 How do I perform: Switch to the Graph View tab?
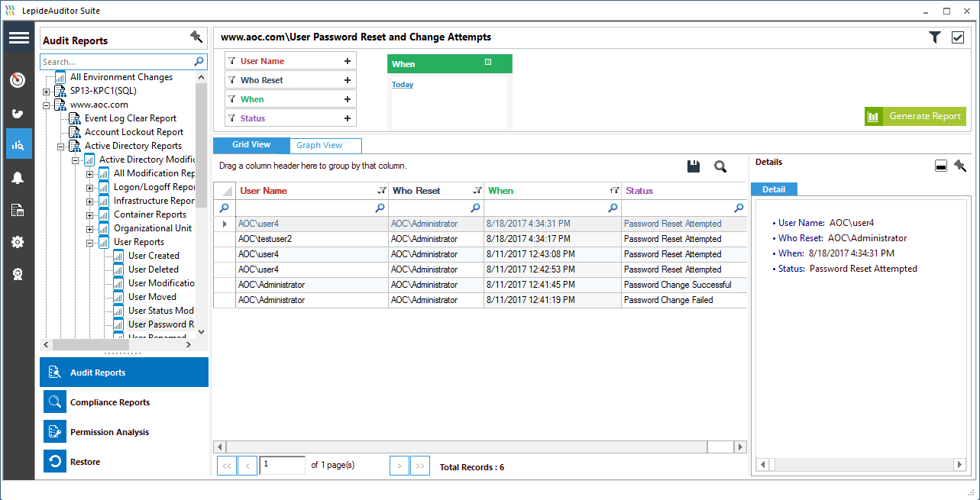pos(319,145)
